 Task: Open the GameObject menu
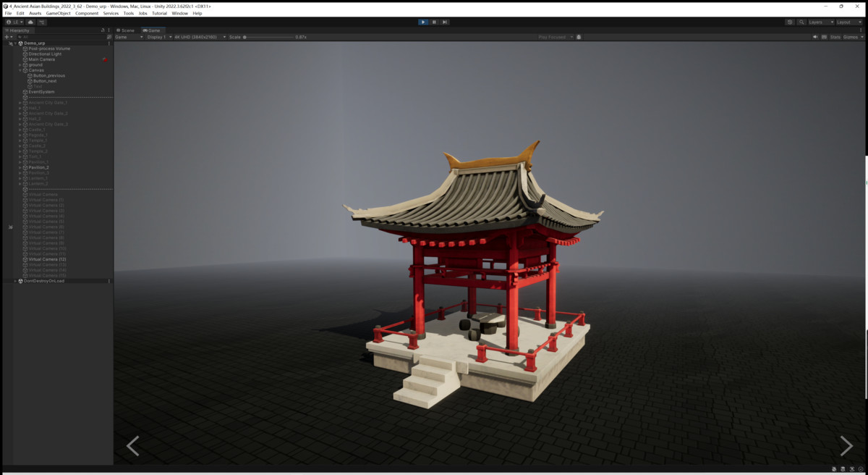pyautogui.click(x=58, y=12)
